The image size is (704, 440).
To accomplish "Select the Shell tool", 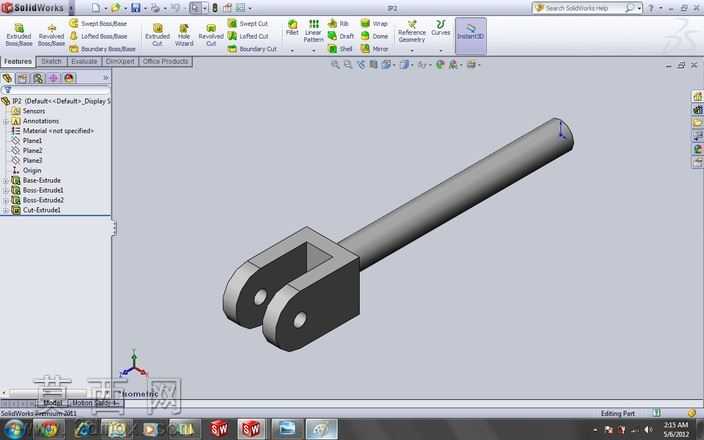I will pyautogui.click(x=340, y=48).
